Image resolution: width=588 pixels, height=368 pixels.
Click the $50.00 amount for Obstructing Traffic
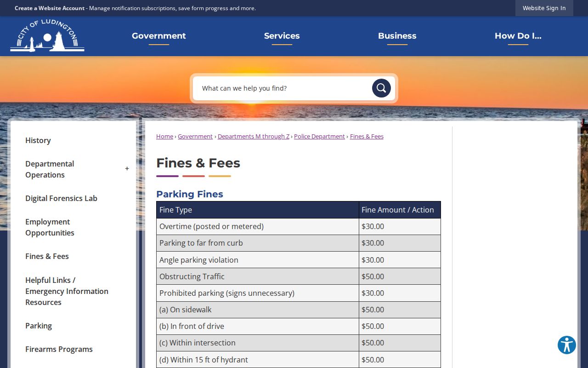[x=400, y=276]
